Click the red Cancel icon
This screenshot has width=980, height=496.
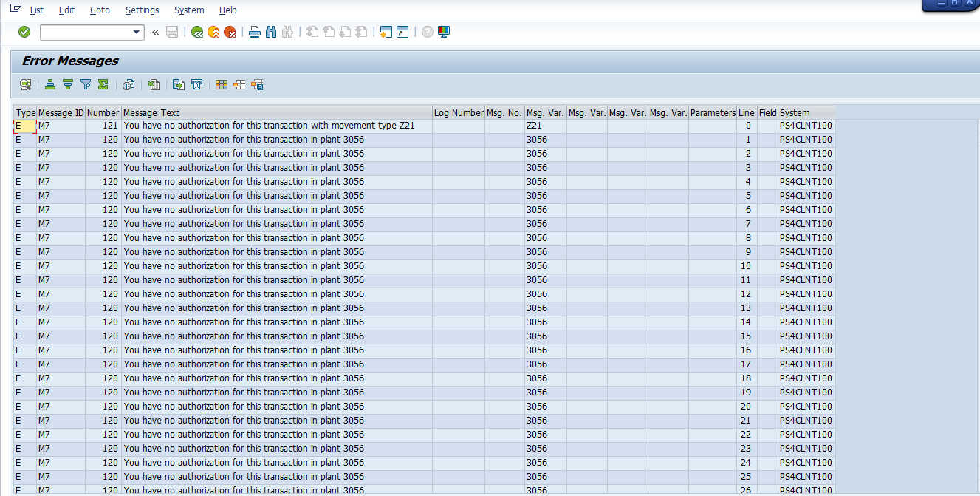click(230, 32)
